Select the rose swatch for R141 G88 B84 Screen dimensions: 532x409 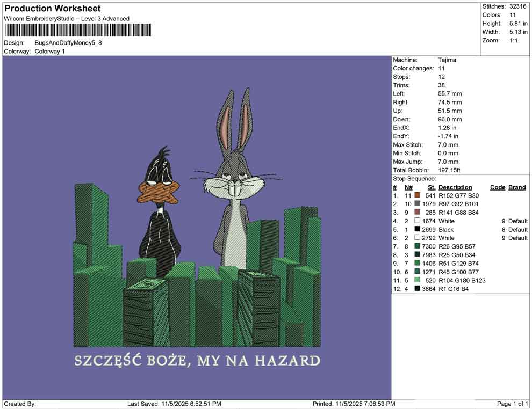point(416,213)
